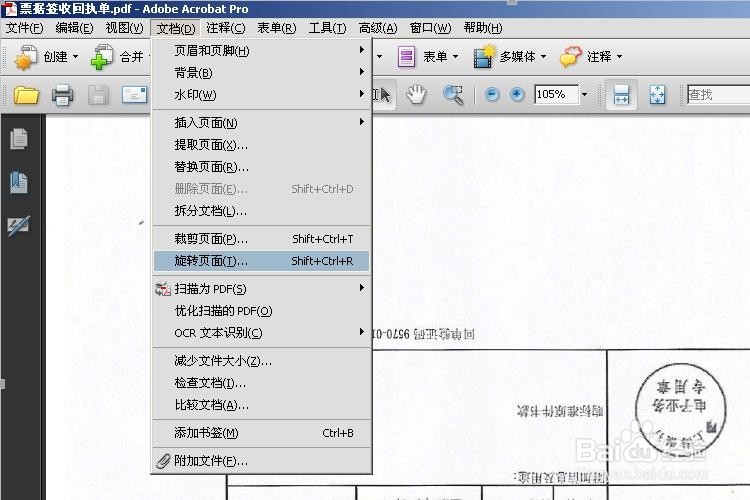Click the Comment speech bubble icon
Viewport: 750px width, 500px height.
(571, 56)
